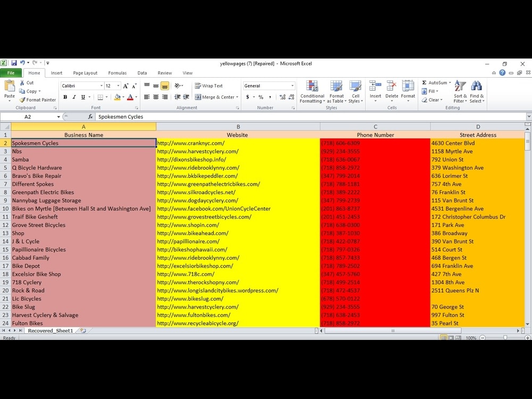Open Excel Help question mark
Viewport: 532px width, 399px height.
tap(503, 72)
